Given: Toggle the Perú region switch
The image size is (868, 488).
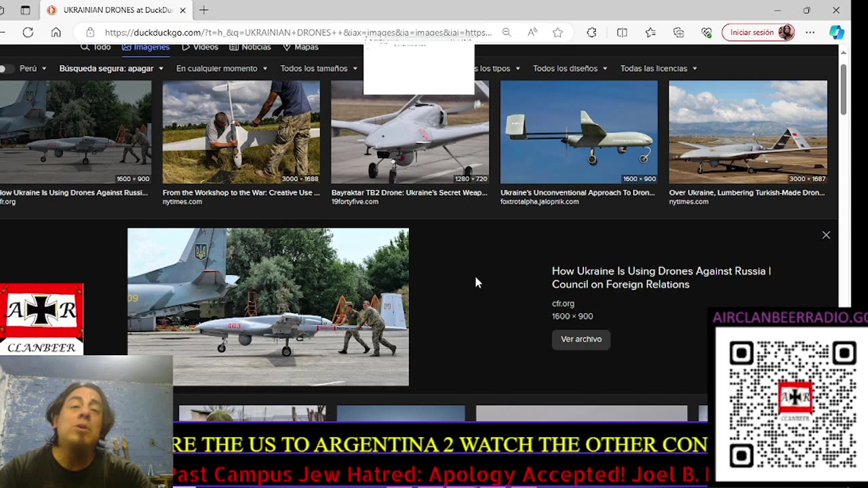Looking at the screenshot, I should point(7,68).
